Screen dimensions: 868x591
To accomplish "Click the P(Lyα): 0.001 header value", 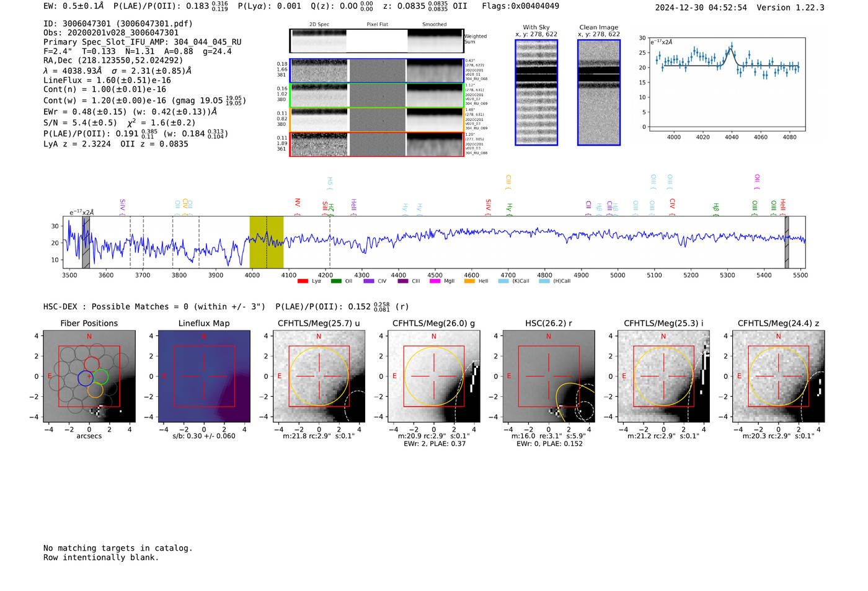I will (x=270, y=6).
